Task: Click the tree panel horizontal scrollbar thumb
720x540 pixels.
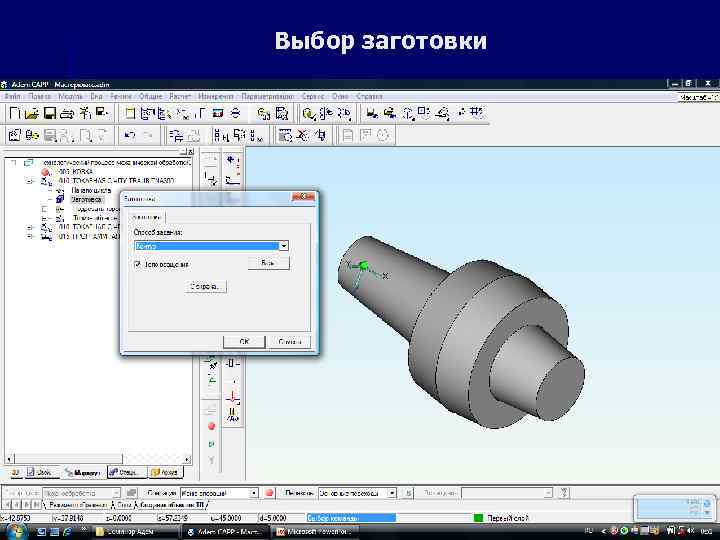Action: tap(68, 459)
